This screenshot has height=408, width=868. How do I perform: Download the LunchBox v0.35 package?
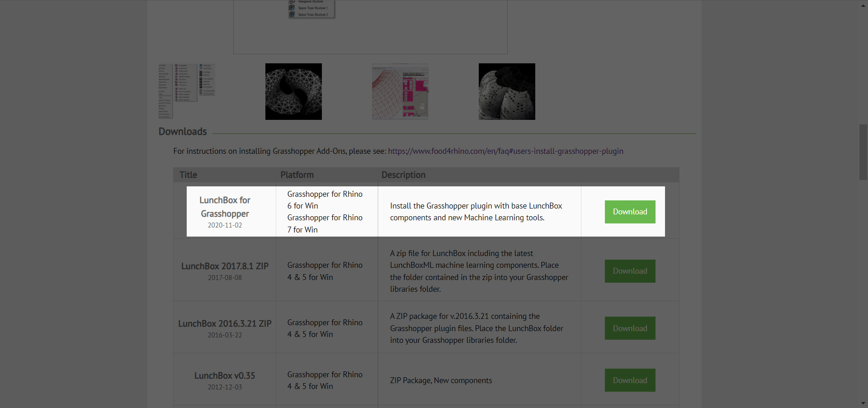click(630, 380)
